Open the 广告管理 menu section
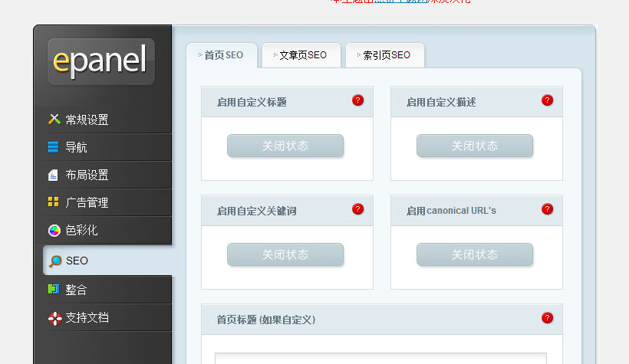This screenshot has height=364, width=629. coord(104,202)
